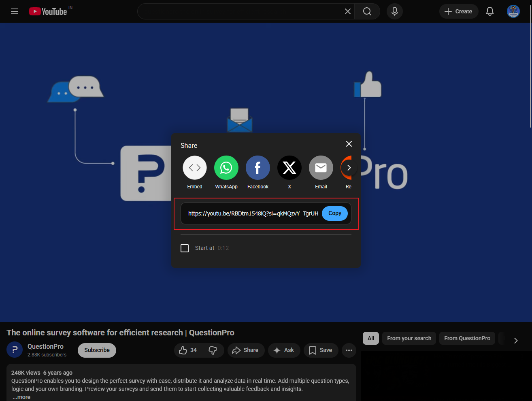Share the video via WhatsApp
The height and width of the screenshot is (401, 532).
[226, 173]
